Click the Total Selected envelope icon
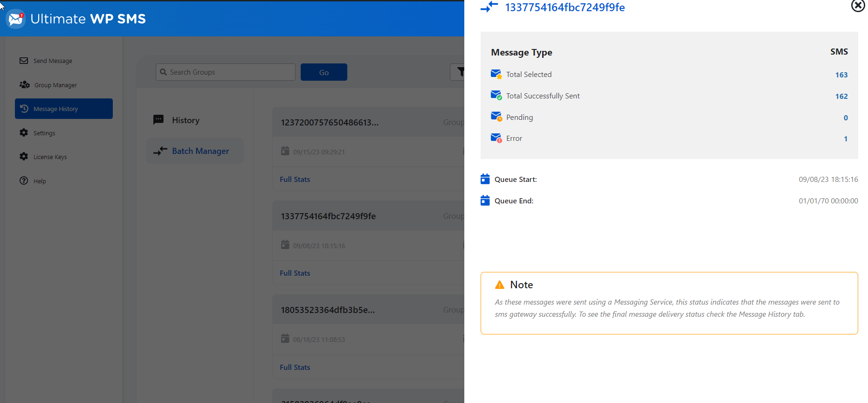Viewport: 868px width, 403px height. (x=496, y=74)
